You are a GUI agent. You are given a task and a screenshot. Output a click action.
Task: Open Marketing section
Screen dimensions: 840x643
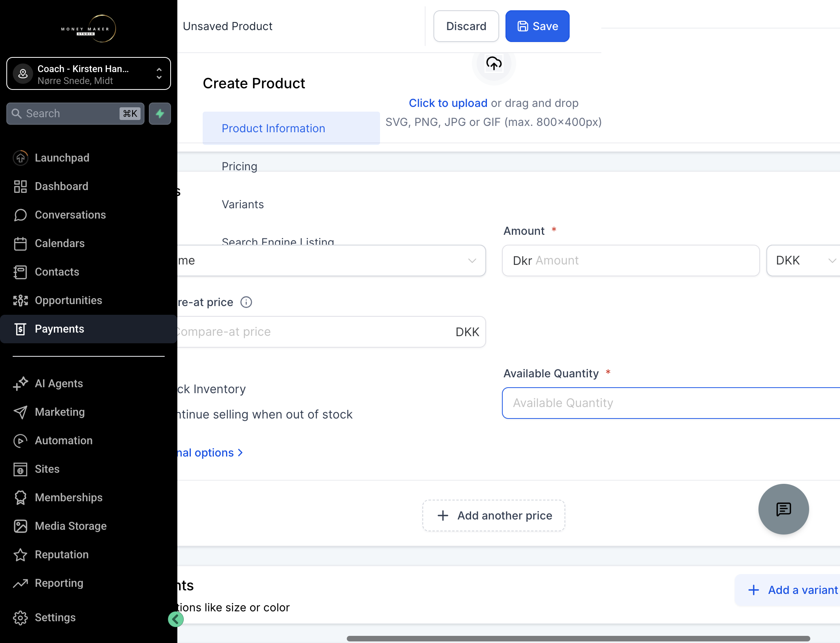pyautogui.click(x=89, y=412)
